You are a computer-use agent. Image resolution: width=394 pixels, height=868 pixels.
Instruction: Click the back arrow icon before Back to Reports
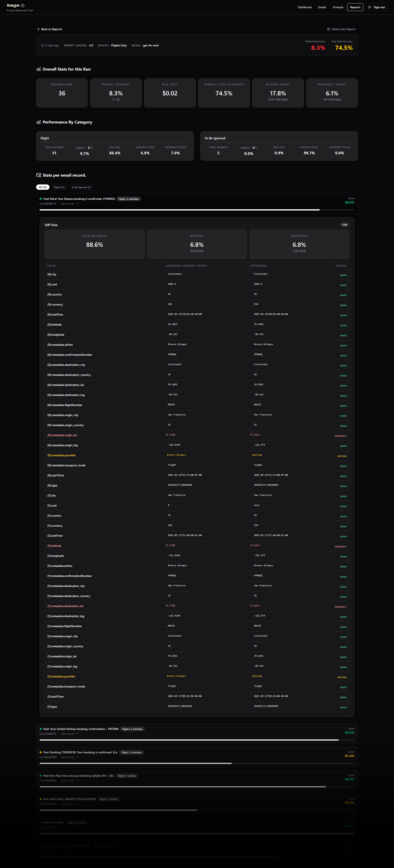[x=38, y=29]
